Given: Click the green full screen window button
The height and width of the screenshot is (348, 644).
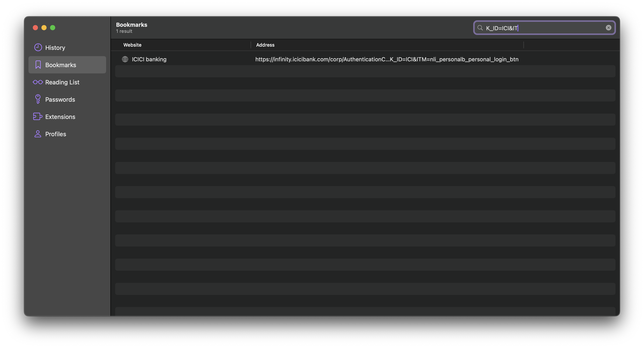Looking at the screenshot, I should (52, 28).
